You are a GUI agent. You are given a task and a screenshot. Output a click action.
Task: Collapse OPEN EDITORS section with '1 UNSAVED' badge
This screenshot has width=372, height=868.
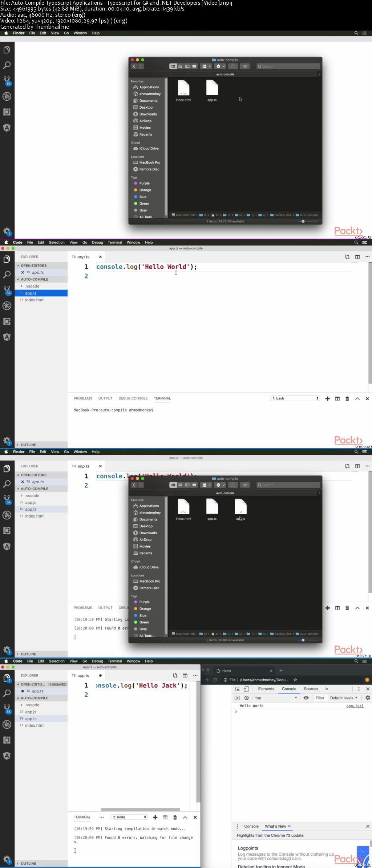coord(42,684)
